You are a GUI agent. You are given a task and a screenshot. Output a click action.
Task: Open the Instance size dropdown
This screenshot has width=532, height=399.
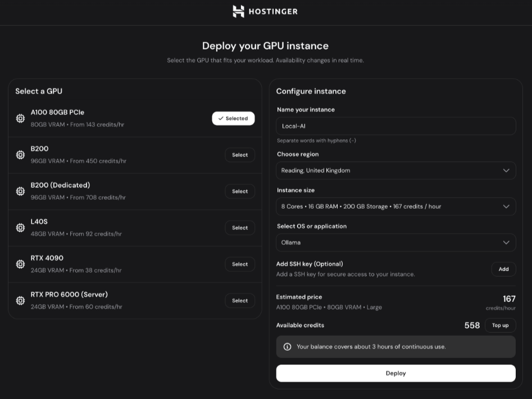point(396,207)
